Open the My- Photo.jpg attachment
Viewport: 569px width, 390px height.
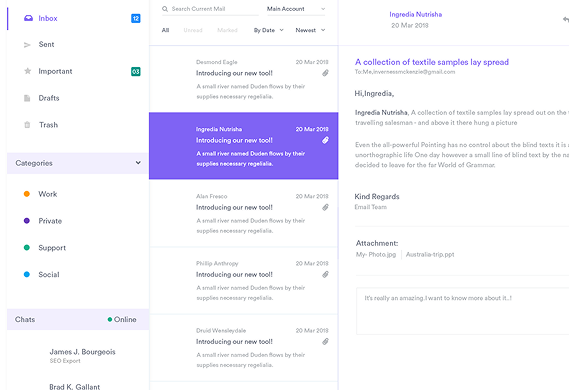coord(376,254)
